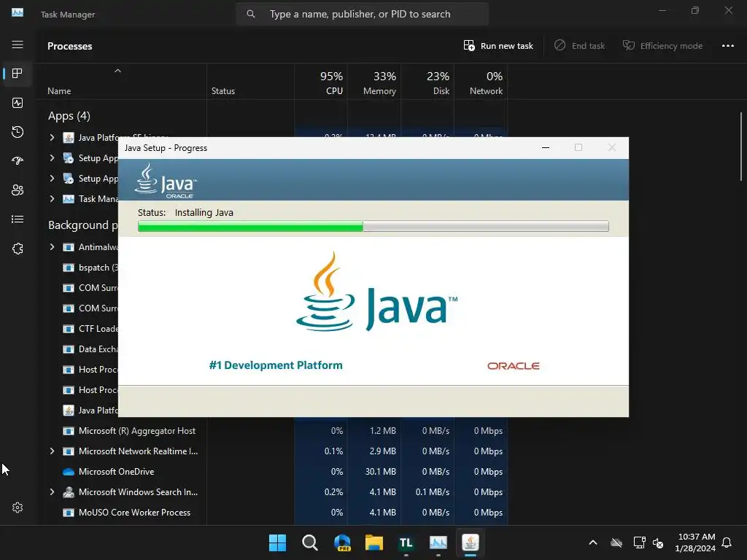This screenshot has height=560, width=747.
Task: Select the bspatch process icon
Action: 69,268
